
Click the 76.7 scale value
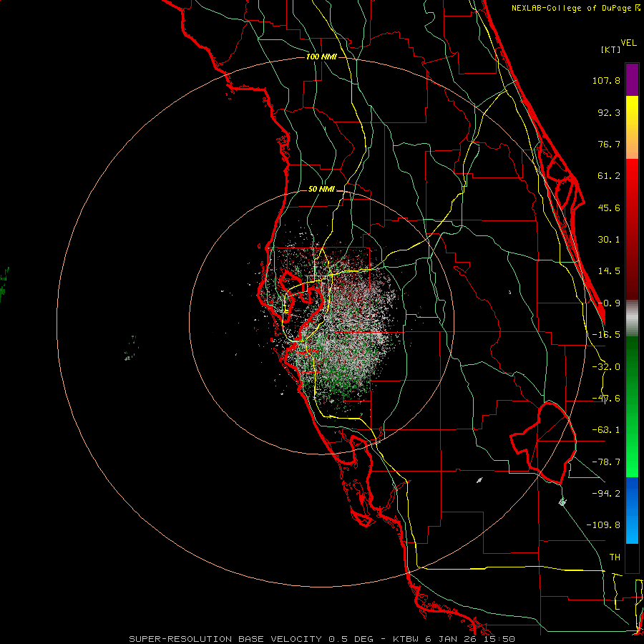(x=609, y=144)
